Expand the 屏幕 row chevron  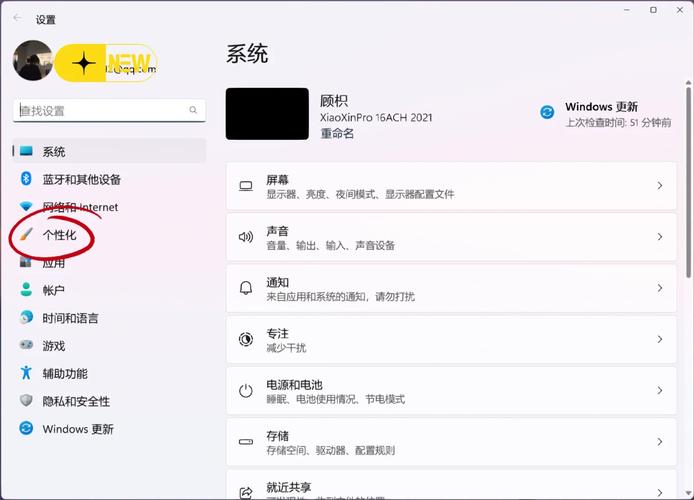pyautogui.click(x=660, y=186)
